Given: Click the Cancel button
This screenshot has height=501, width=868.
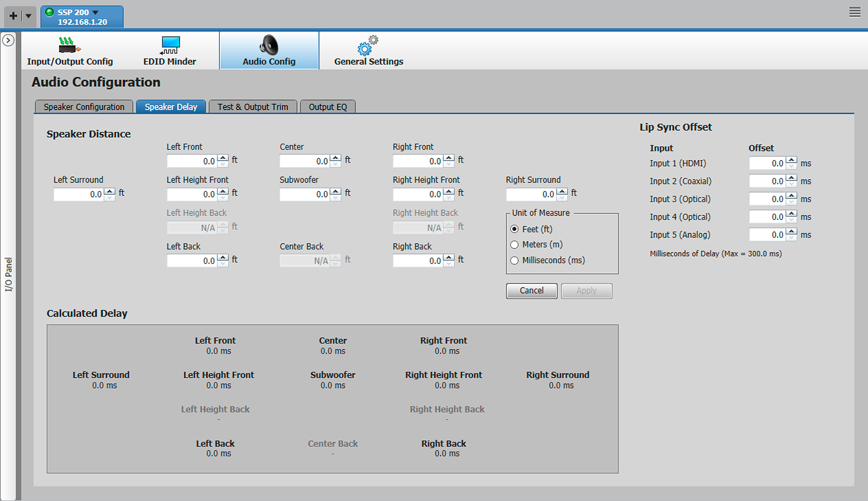Looking at the screenshot, I should 531,290.
